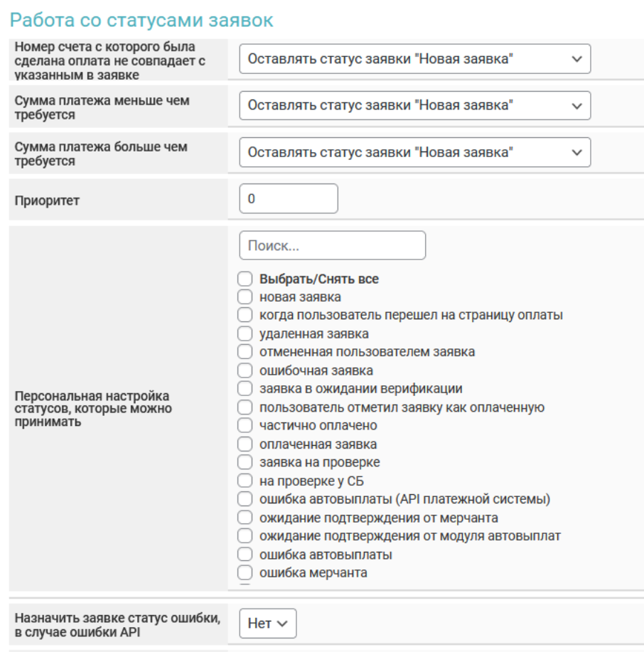Toggle the 'Выбрать/Снять все' checkbox

pos(245,279)
